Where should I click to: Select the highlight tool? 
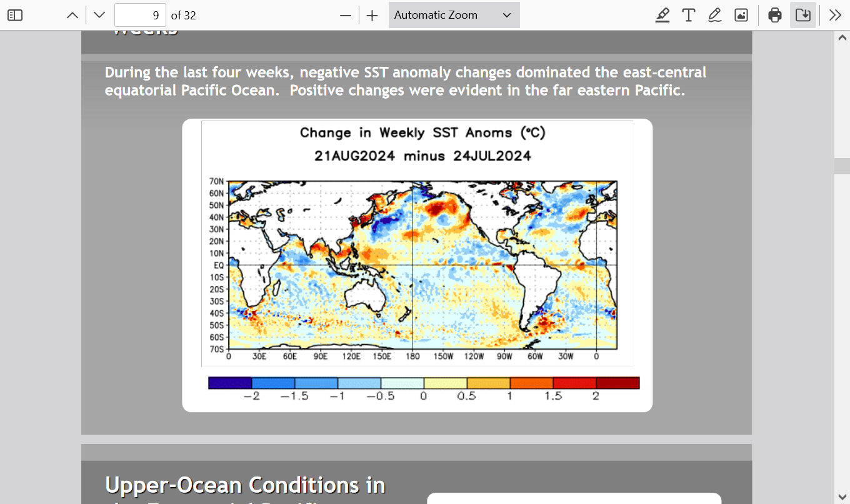(x=662, y=15)
